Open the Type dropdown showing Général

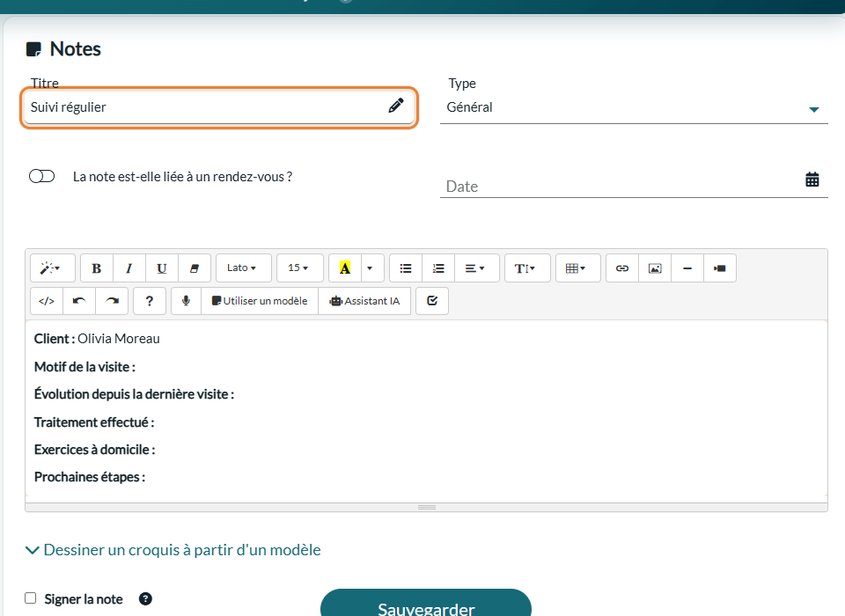click(634, 107)
